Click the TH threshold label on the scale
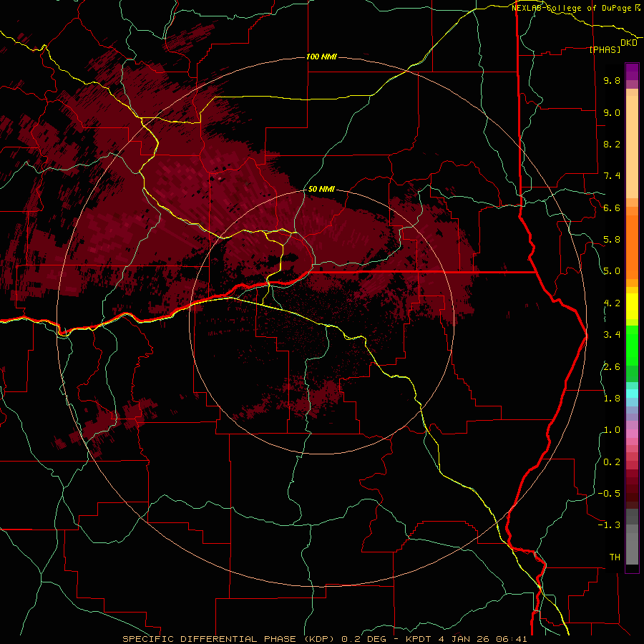The height and width of the screenshot is (644, 644). (615, 557)
